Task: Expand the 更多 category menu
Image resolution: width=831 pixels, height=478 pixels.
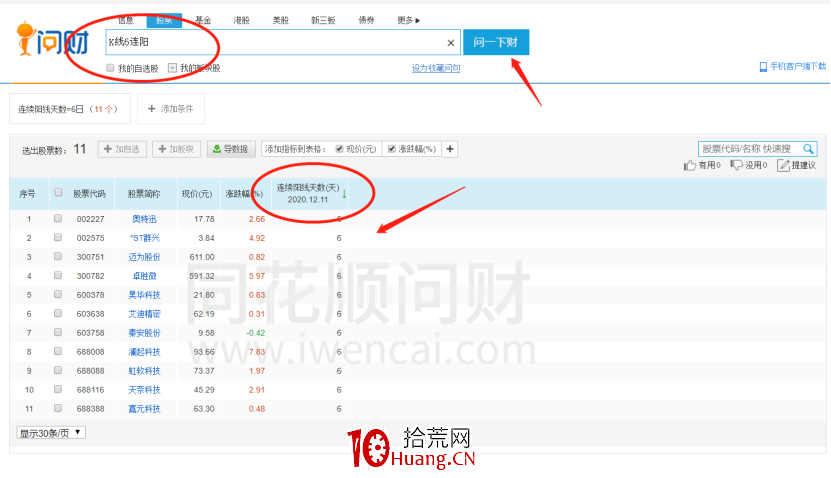Action: [408, 20]
